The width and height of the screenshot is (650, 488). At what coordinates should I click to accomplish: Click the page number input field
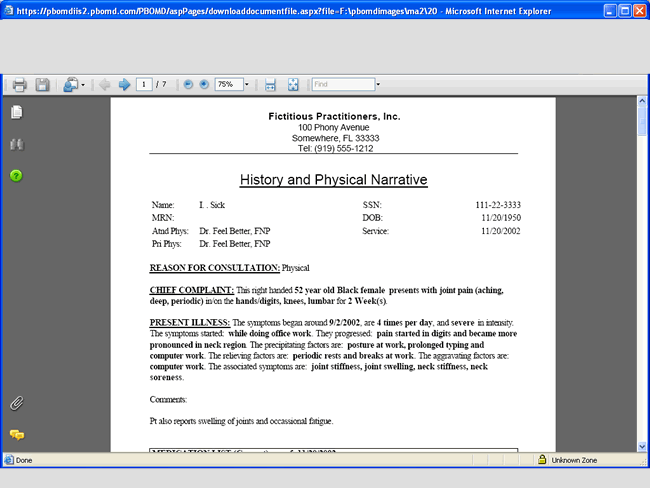point(145,85)
